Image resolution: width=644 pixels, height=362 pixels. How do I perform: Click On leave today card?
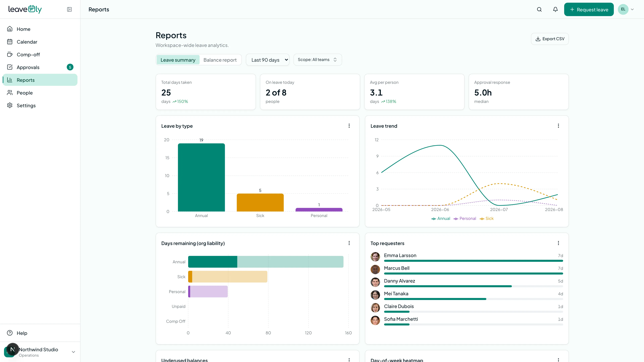click(x=310, y=92)
